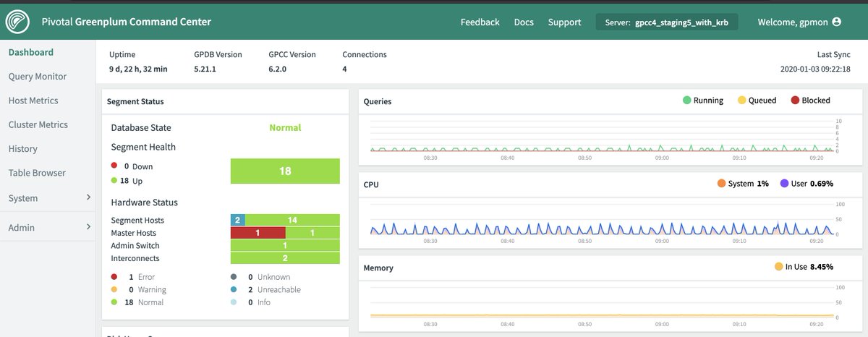Click the red Blocked legend dot
The width and height of the screenshot is (868, 337).
pyautogui.click(x=796, y=101)
